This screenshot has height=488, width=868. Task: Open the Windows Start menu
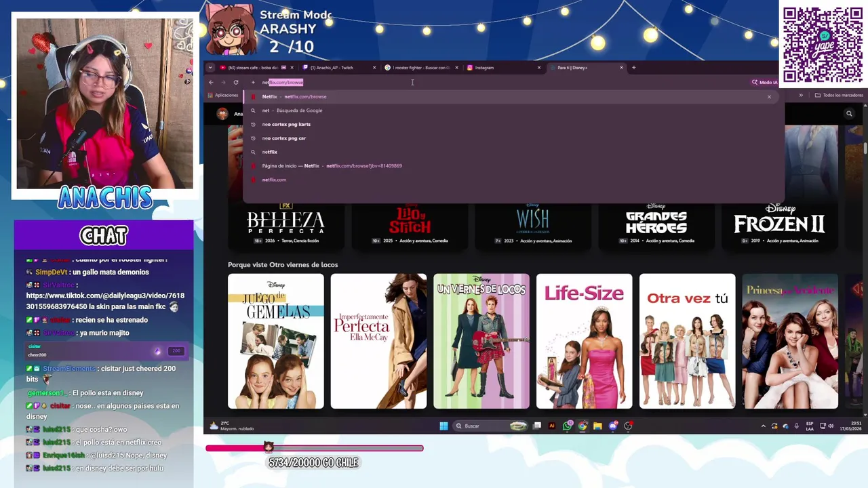click(x=443, y=426)
